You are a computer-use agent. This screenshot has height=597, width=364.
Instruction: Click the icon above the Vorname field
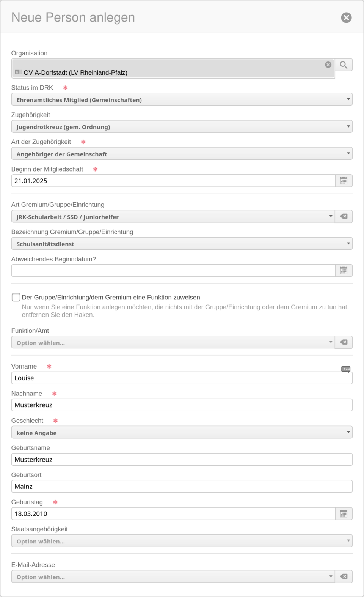click(346, 369)
